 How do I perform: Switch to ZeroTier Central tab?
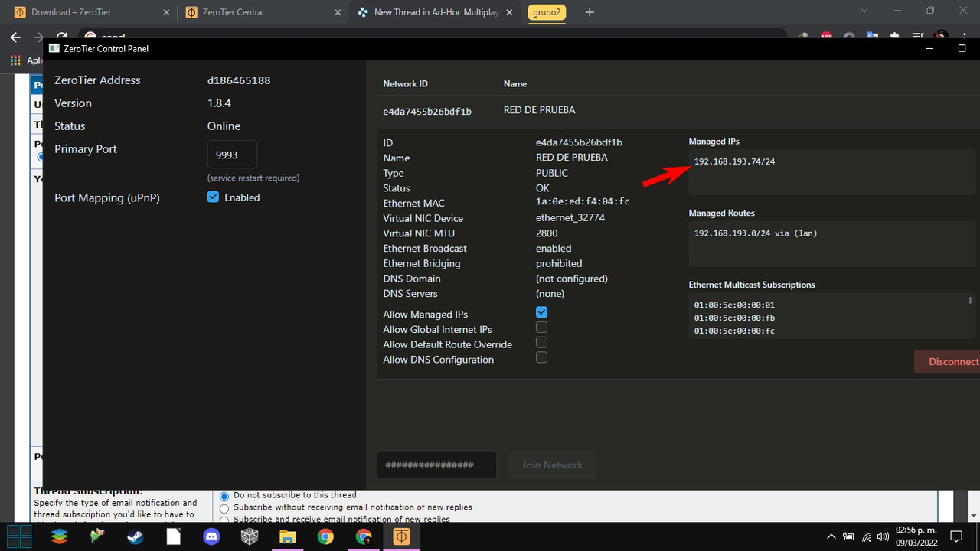(x=263, y=12)
